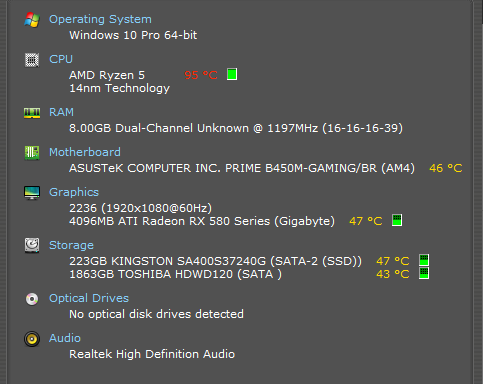
Task: Click the Optical Drives disc icon
Action: (32, 299)
